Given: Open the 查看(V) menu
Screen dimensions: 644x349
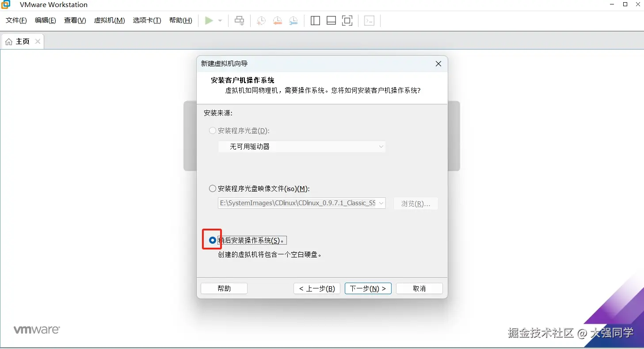Looking at the screenshot, I should click(75, 20).
